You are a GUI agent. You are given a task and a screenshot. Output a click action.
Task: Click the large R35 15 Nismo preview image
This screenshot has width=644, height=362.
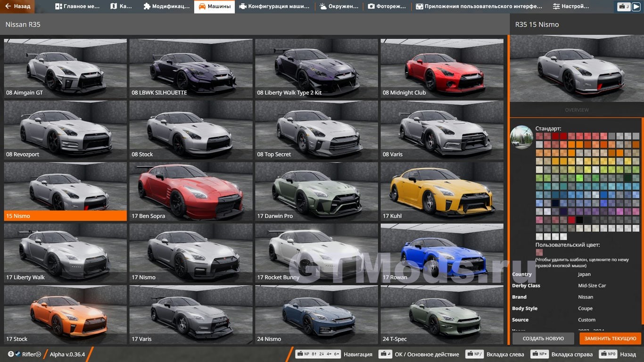(x=577, y=68)
